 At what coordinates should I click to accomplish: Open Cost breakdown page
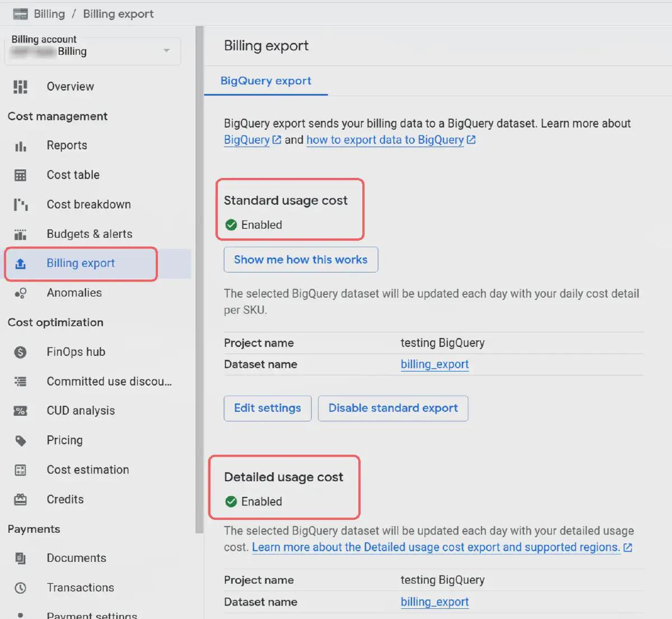click(88, 205)
